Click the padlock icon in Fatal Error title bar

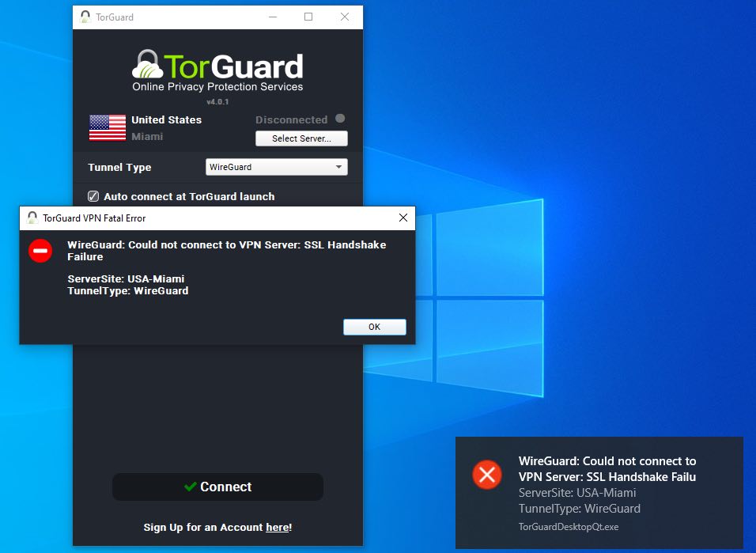point(32,218)
